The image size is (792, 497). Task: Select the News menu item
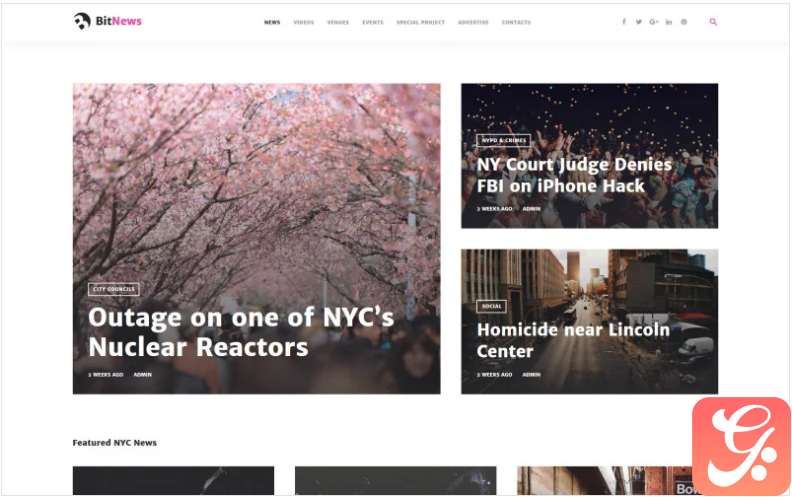click(x=272, y=22)
